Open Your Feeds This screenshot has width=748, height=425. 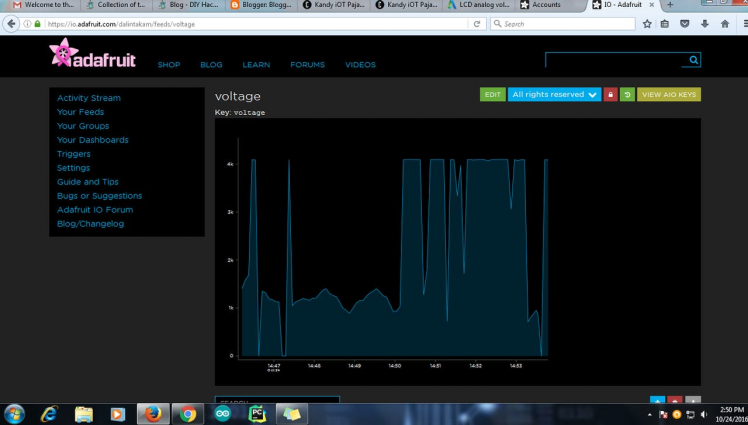point(80,112)
